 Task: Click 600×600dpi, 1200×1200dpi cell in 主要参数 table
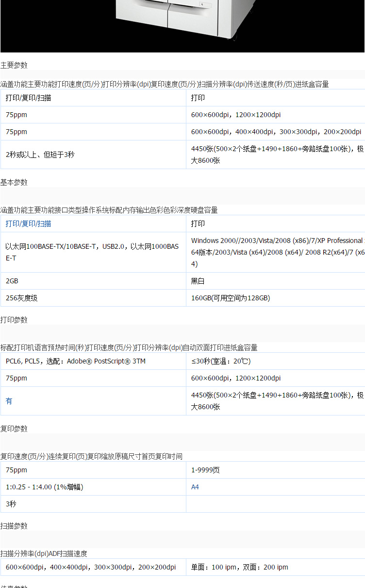coord(276,115)
